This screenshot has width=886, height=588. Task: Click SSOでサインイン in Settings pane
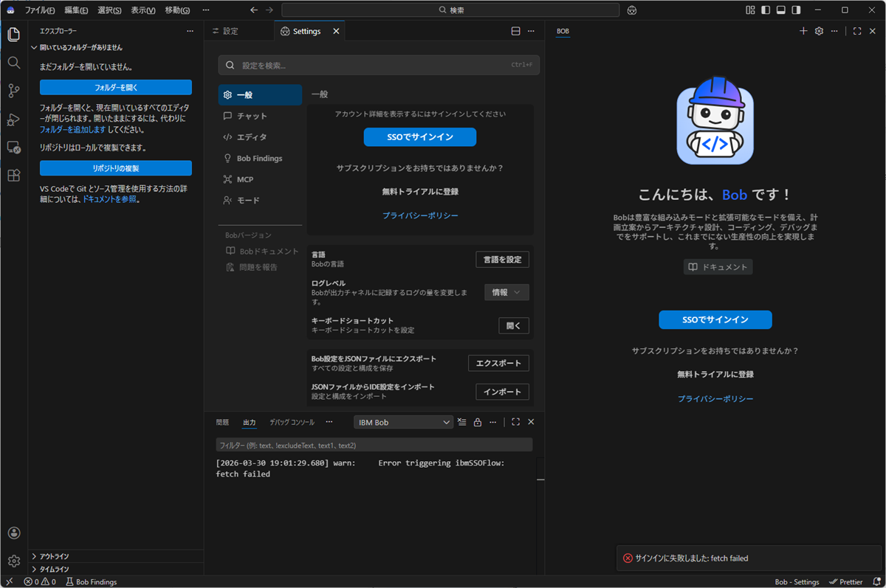420,137
